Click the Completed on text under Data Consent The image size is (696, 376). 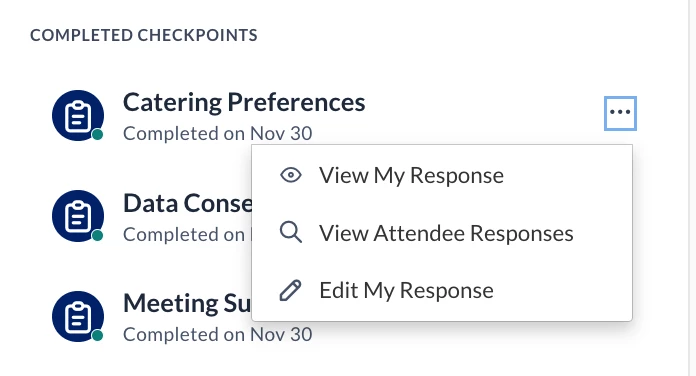coord(184,234)
